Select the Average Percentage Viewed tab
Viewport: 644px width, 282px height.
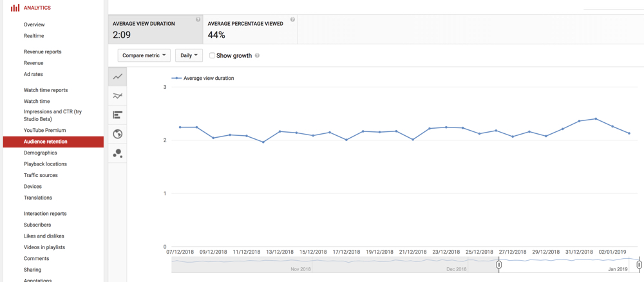(x=250, y=30)
